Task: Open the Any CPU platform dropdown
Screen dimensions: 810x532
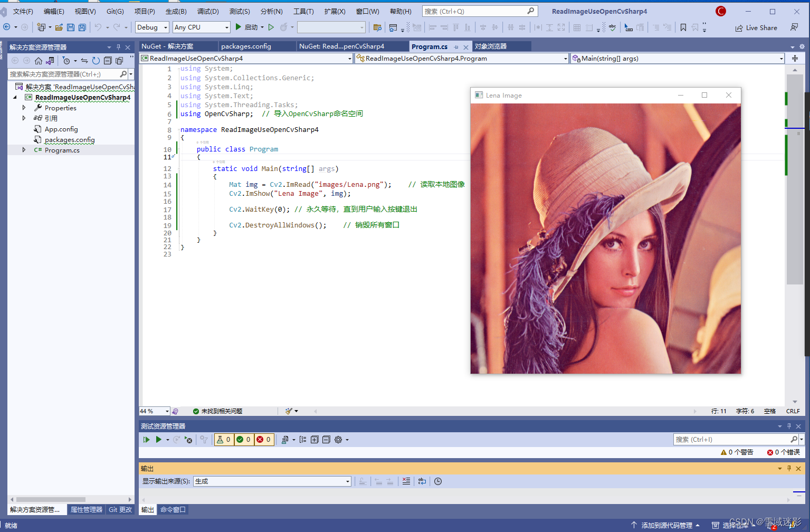Action: (202, 27)
